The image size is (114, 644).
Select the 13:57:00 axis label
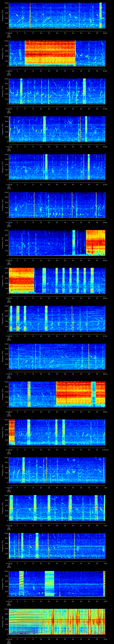tap(9, 374)
